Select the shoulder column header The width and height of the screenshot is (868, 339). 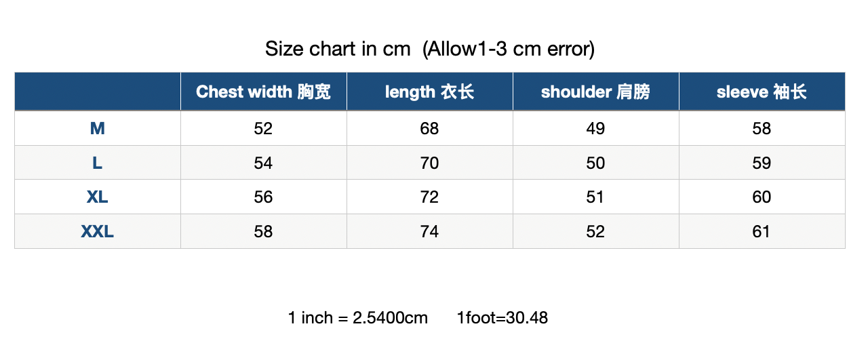click(x=595, y=92)
